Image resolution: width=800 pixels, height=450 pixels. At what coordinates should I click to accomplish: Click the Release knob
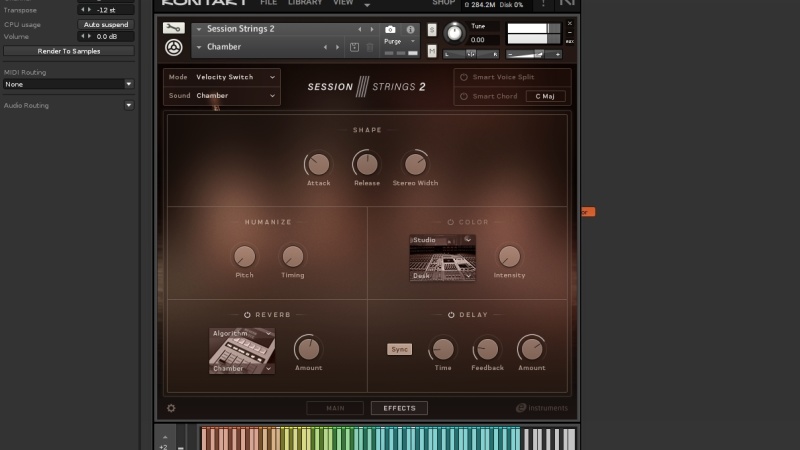click(x=366, y=164)
